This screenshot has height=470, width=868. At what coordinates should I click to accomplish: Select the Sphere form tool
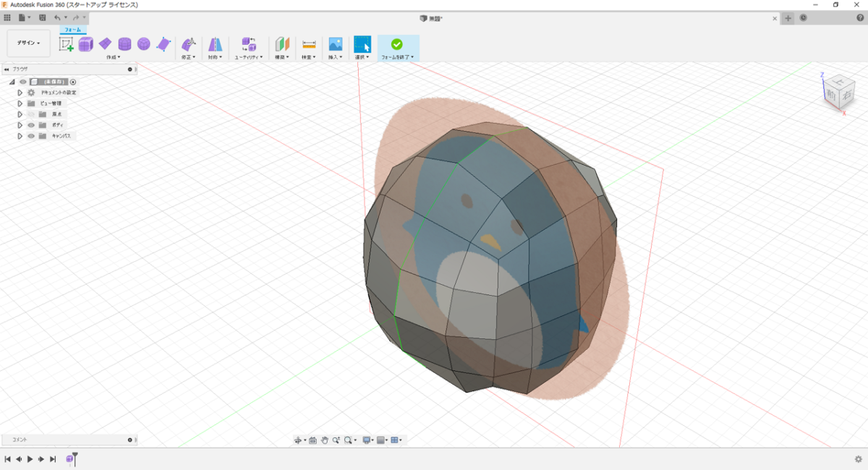pyautogui.click(x=144, y=44)
